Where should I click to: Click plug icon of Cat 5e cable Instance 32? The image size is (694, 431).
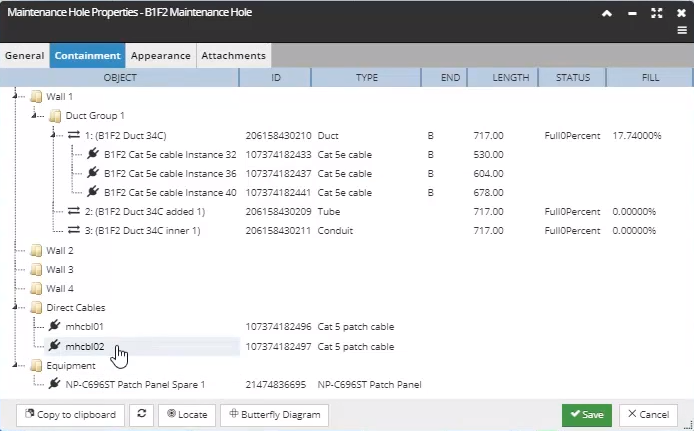click(93, 154)
